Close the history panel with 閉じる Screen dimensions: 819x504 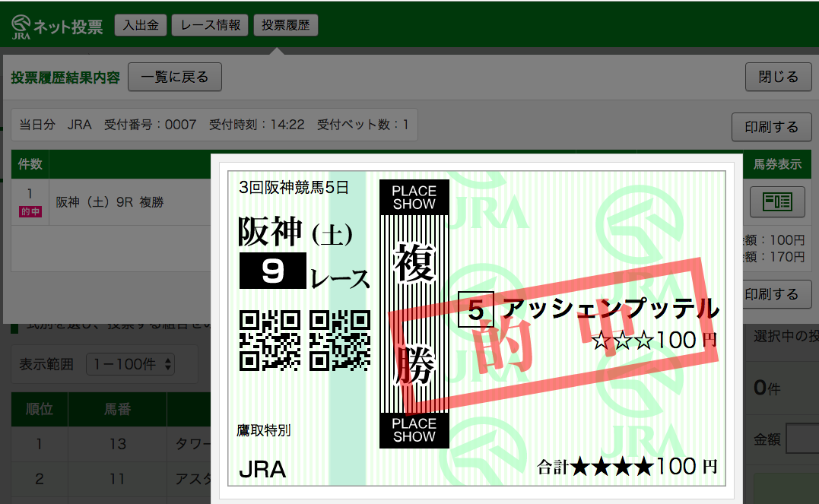tap(778, 77)
